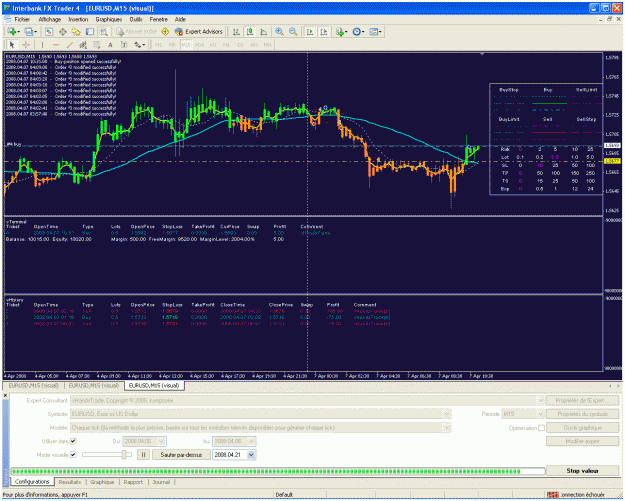The width and height of the screenshot is (625, 501).
Task: Select the text label tool
Action: pos(124,45)
